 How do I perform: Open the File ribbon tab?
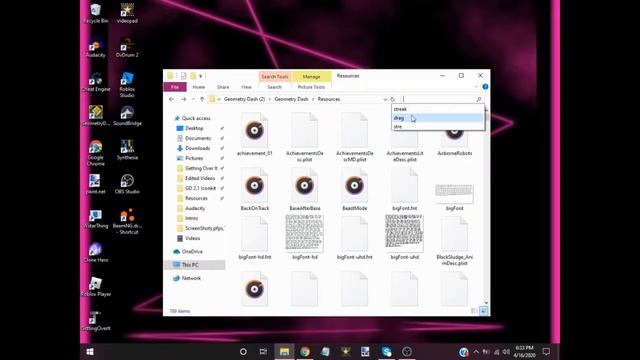(175, 87)
